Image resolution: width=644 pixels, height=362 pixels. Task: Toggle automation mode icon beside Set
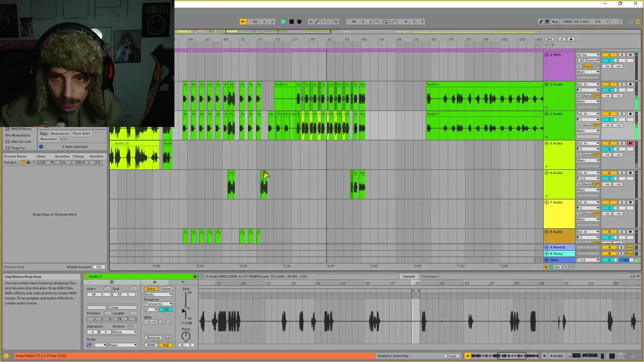pos(562,39)
